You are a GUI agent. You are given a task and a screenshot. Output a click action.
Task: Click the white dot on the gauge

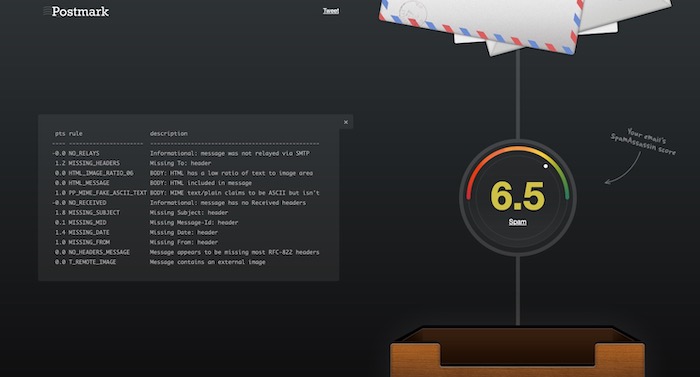click(545, 166)
